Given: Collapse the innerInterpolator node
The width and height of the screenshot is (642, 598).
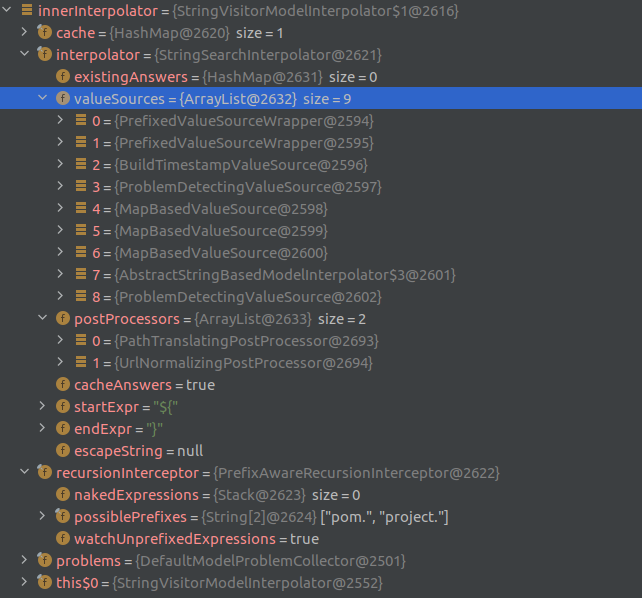Looking at the screenshot, I should coord(7,9).
